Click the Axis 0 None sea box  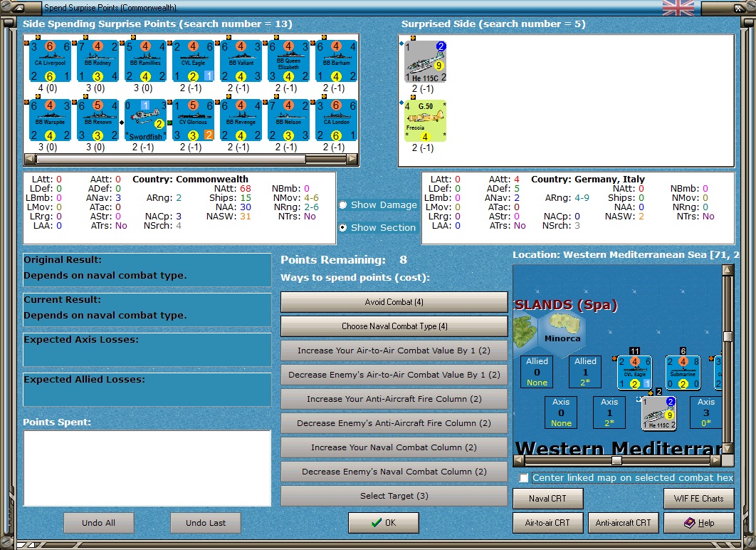point(561,412)
